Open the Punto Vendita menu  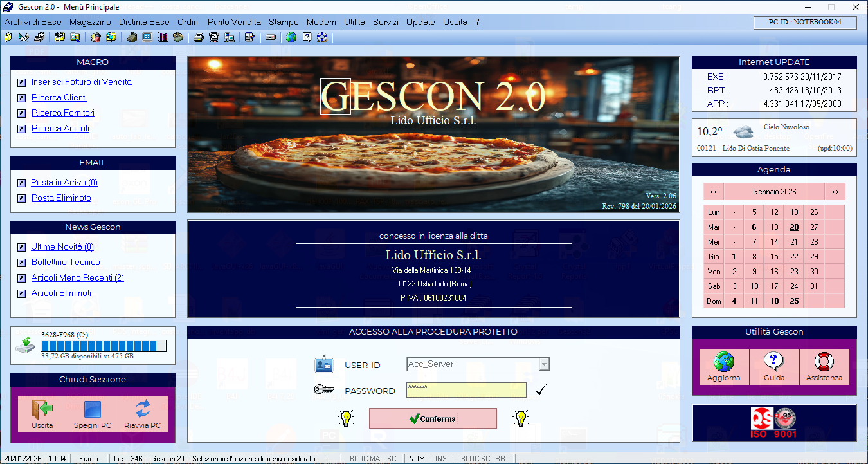[234, 22]
